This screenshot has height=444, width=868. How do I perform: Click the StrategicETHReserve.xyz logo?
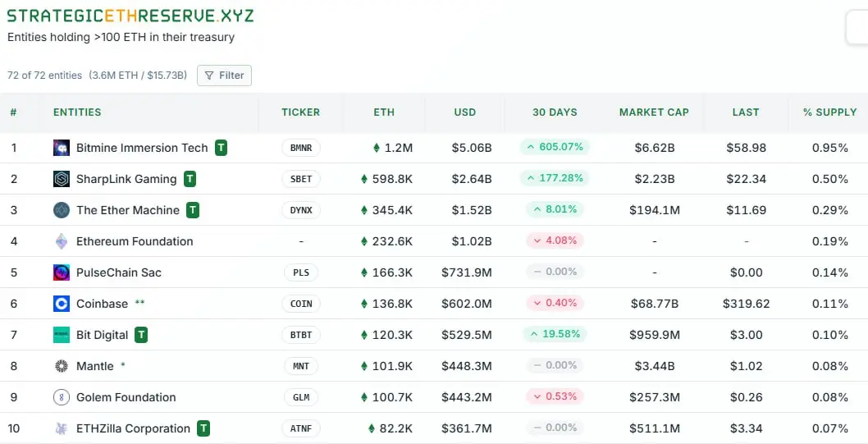pyautogui.click(x=130, y=16)
